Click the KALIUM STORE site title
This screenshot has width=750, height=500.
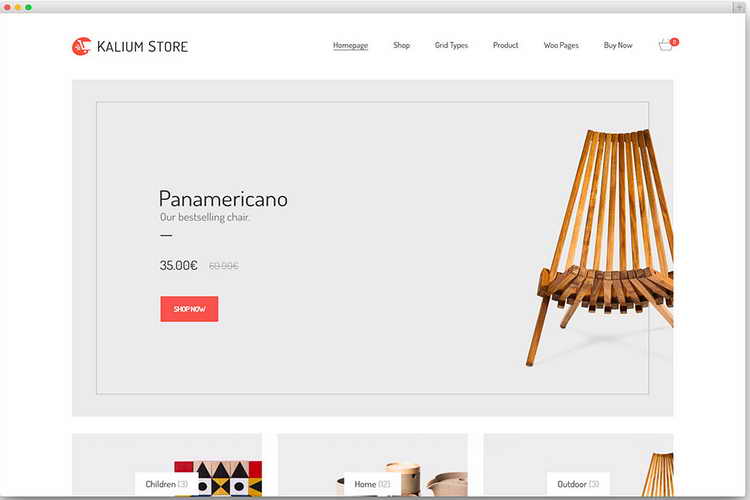click(143, 46)
